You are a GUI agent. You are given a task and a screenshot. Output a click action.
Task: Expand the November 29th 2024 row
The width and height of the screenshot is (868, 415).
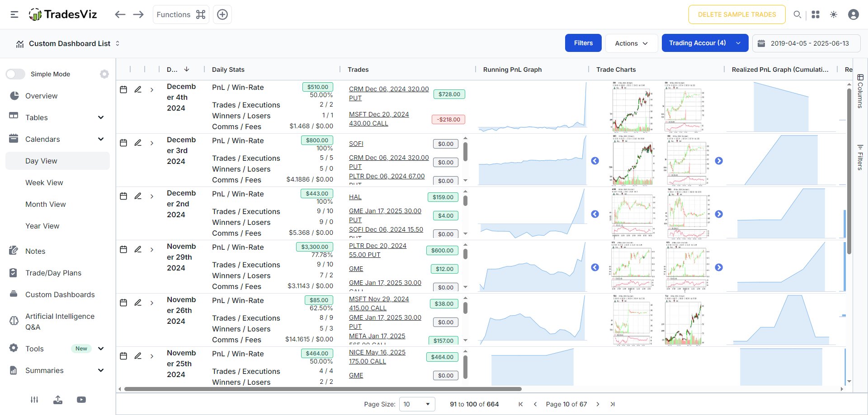point(152,250)
